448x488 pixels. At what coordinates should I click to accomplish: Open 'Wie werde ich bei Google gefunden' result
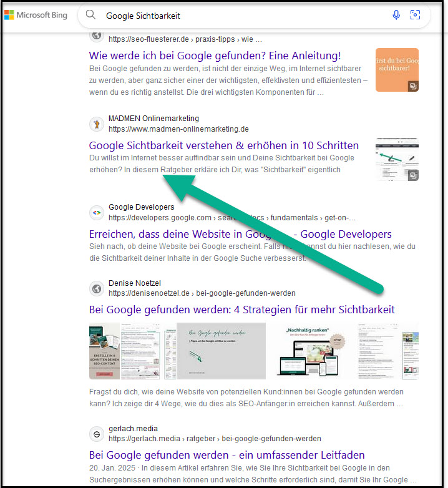pyautogui.click(x=215, y=56)
